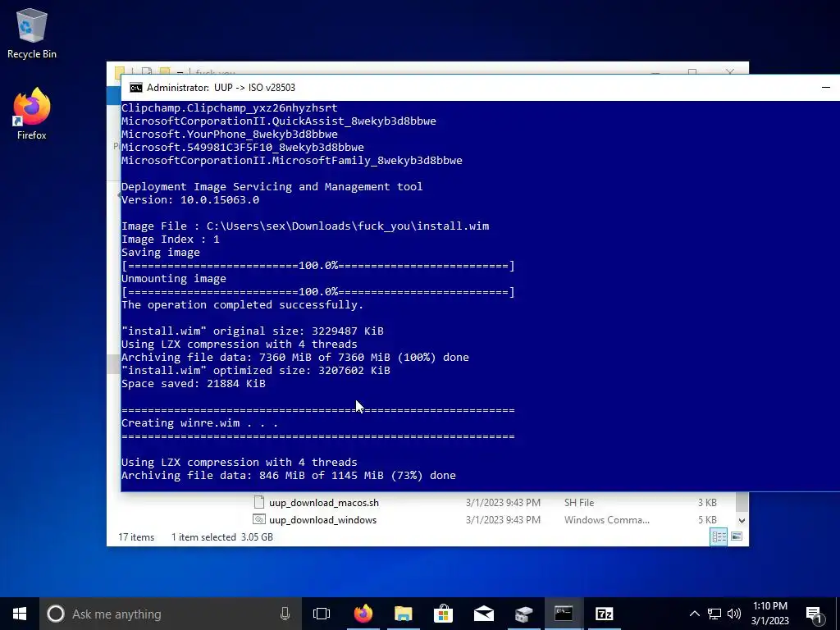Click the uup_download_windows file name
This screenshot has height=630, width=840.
(x=322, y=519)
